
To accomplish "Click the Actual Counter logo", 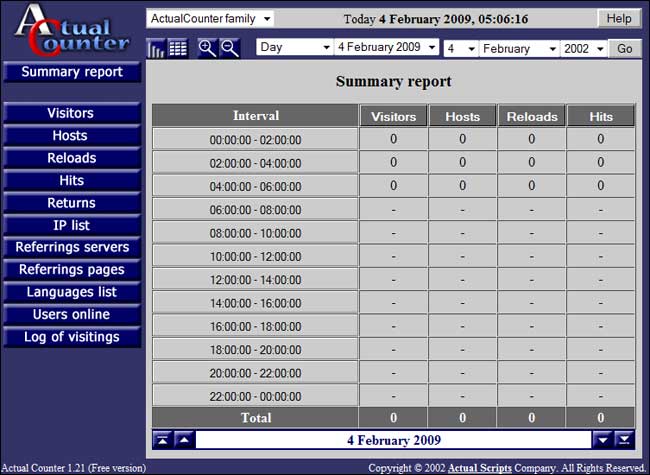I will (x=70, y=30).
